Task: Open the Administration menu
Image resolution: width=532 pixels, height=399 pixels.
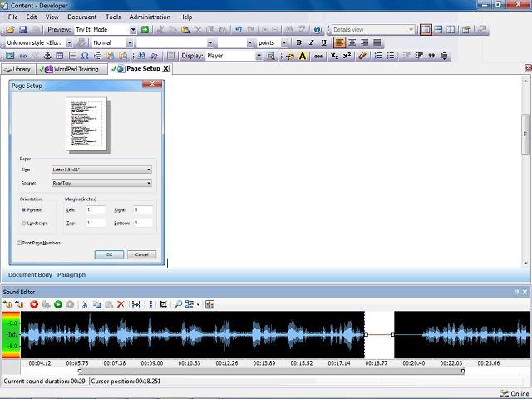Action: 150,17
